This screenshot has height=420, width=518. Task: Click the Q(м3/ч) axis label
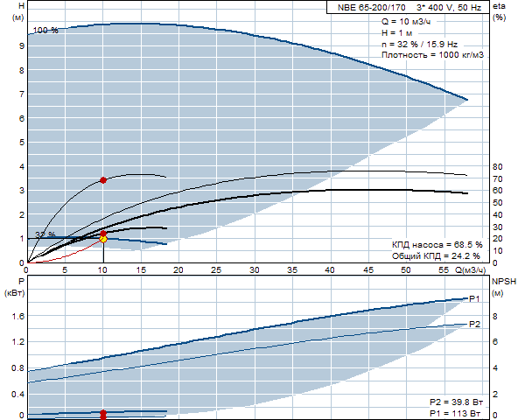(471, 270)
